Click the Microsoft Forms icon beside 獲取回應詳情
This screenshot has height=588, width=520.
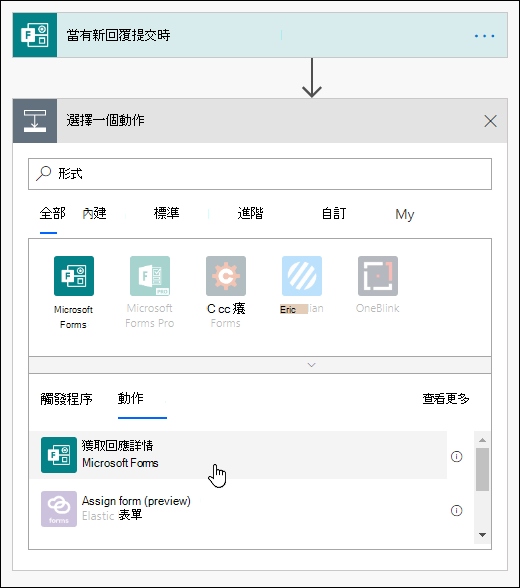pos(59,455)
